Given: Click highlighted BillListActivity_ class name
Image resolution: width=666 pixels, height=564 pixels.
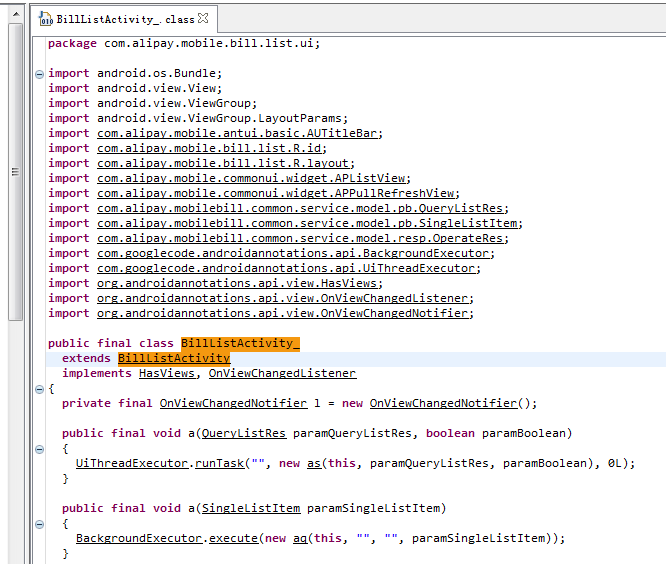Looking at the screenshot, I should pos(240,344).
